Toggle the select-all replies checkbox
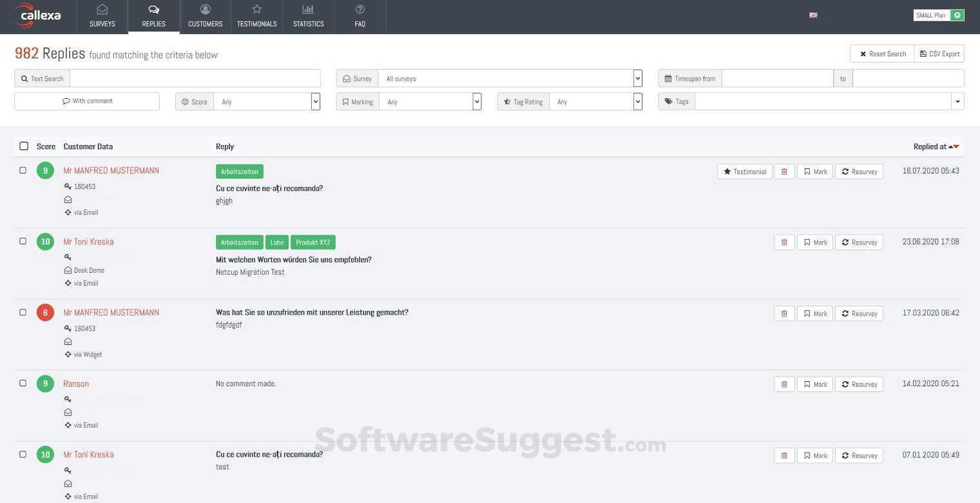 click(x=24, y=146)
